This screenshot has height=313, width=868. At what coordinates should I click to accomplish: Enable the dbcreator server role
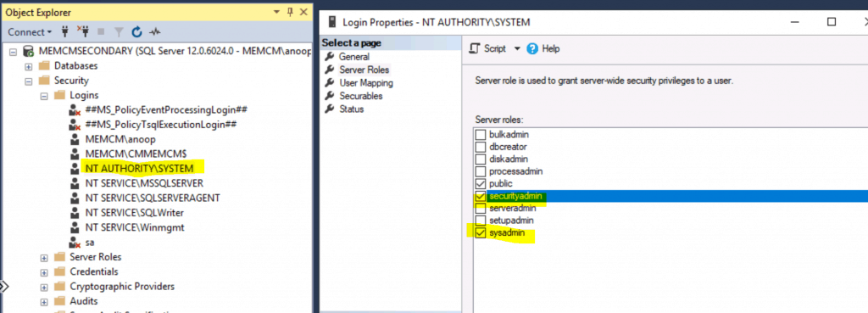pyautogui.click(x=481, y=147)
